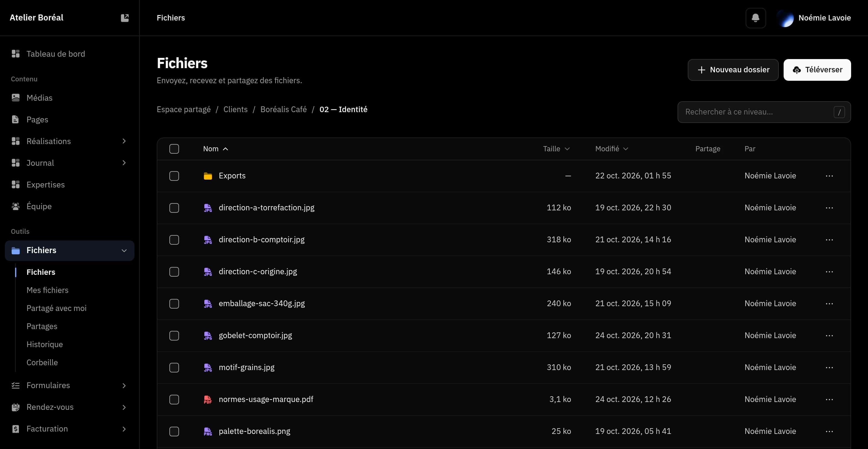Open Noémie Lavoie's profile avatar

tap(785, 18)
